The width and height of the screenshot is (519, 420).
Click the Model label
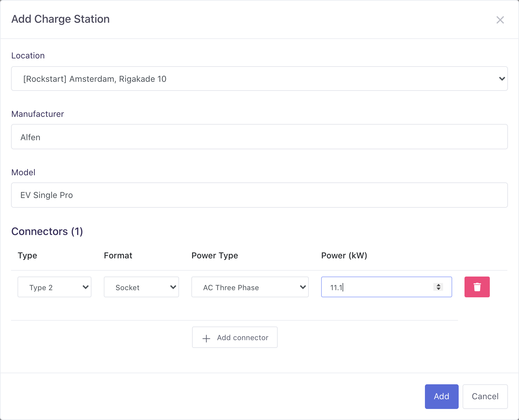click(23, 172)
